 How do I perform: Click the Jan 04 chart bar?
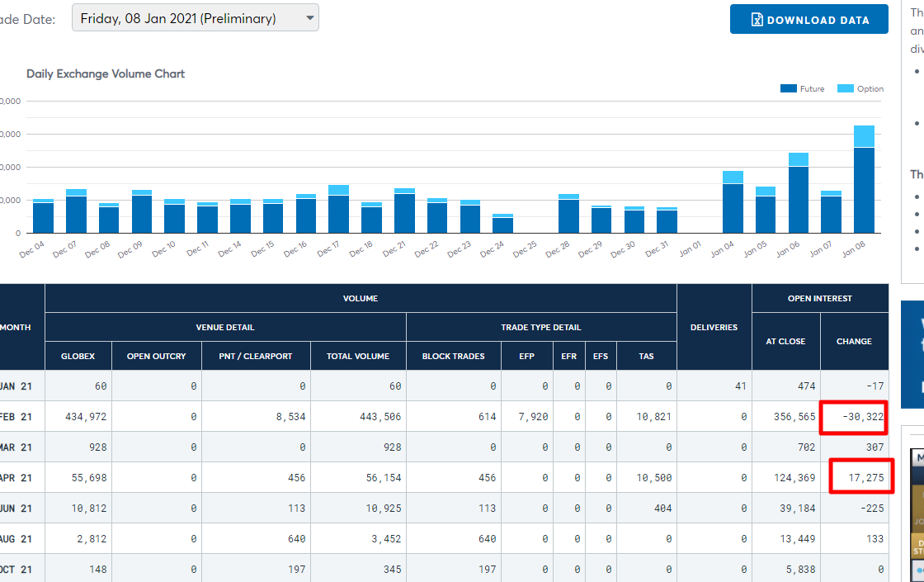click(x=733, y=202)
